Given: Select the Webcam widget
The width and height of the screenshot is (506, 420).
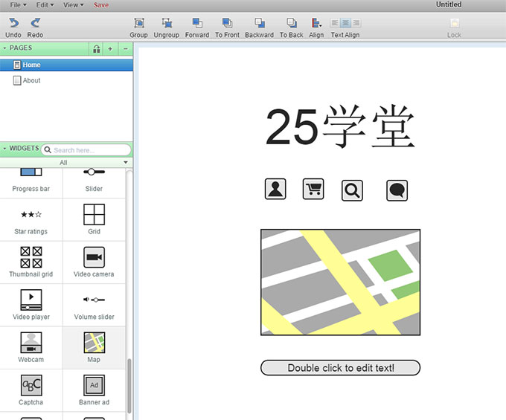Looking at the screenshot, I should 31,348.
